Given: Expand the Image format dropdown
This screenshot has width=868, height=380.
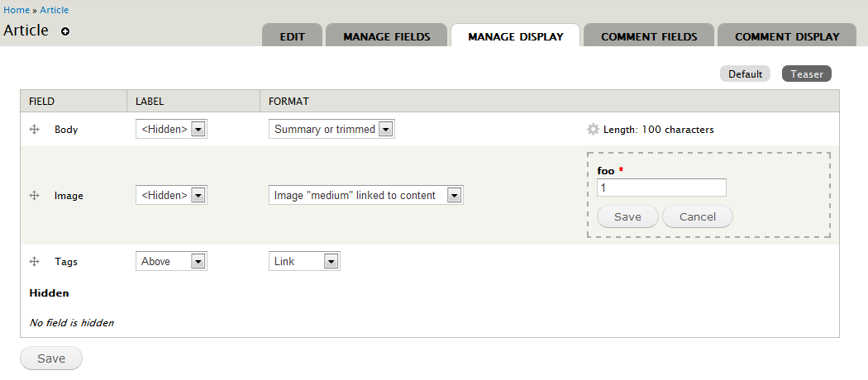Looking at the screenshot, I should [x=365, y=196].
